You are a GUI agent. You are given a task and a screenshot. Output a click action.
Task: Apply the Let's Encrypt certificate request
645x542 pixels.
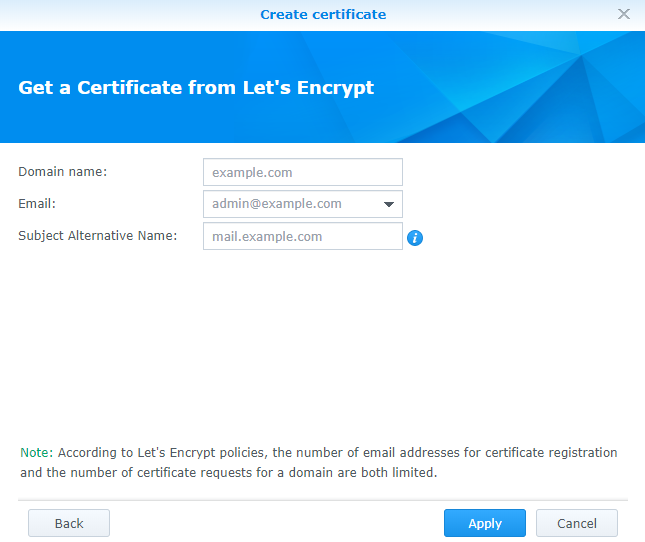click(x=485, y=523)
